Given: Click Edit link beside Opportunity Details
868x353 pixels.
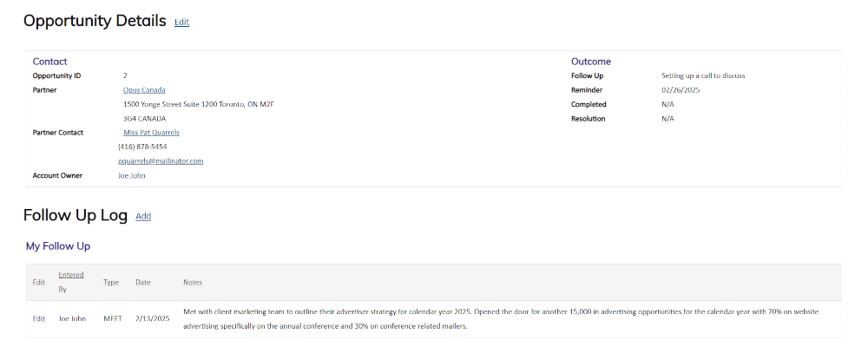Looking at the screenshot, I should pos(181,23).
